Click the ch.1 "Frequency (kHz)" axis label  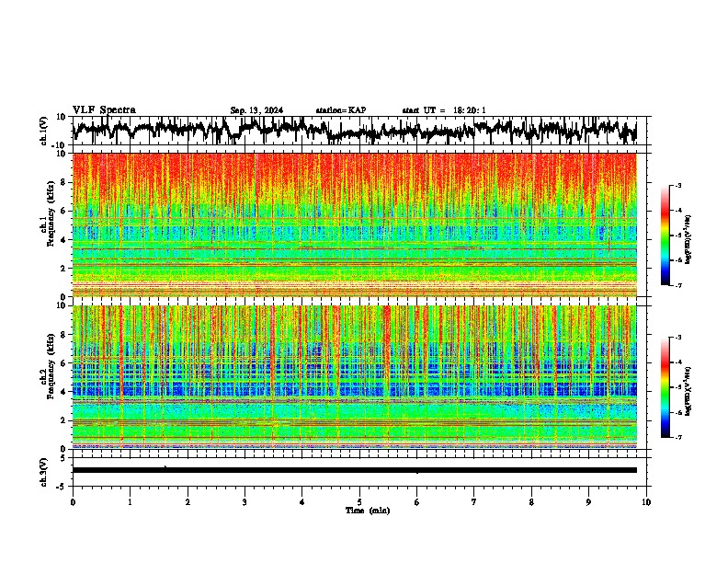[x=51, y=215]
